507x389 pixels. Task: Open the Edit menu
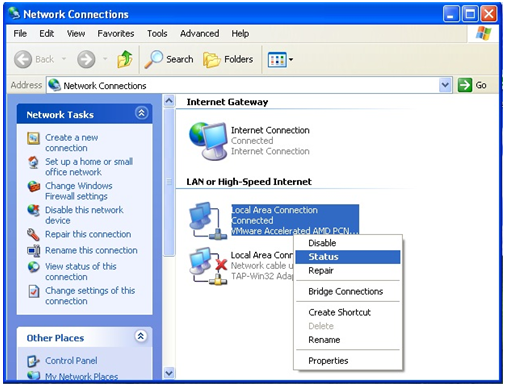click(x=46, y=34)
